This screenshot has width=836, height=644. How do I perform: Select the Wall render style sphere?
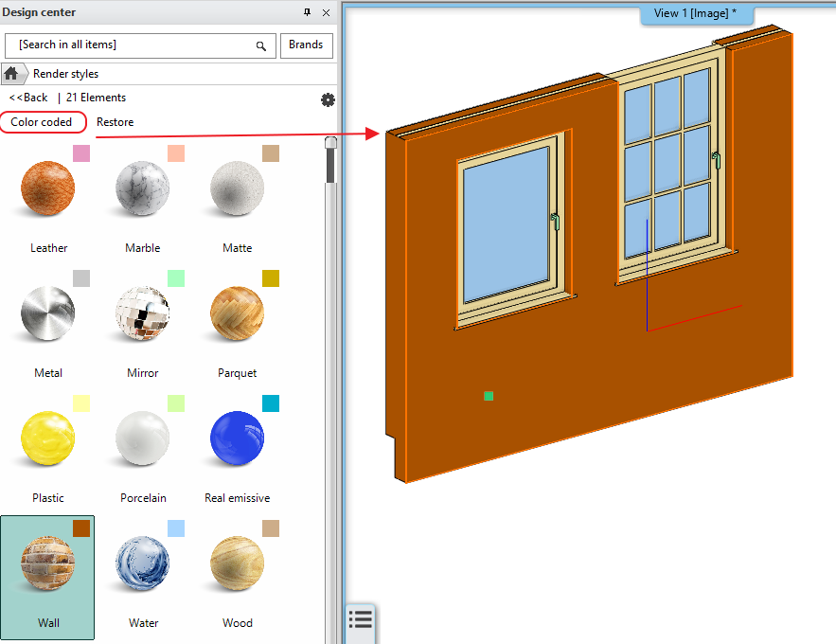click(48, 563)
